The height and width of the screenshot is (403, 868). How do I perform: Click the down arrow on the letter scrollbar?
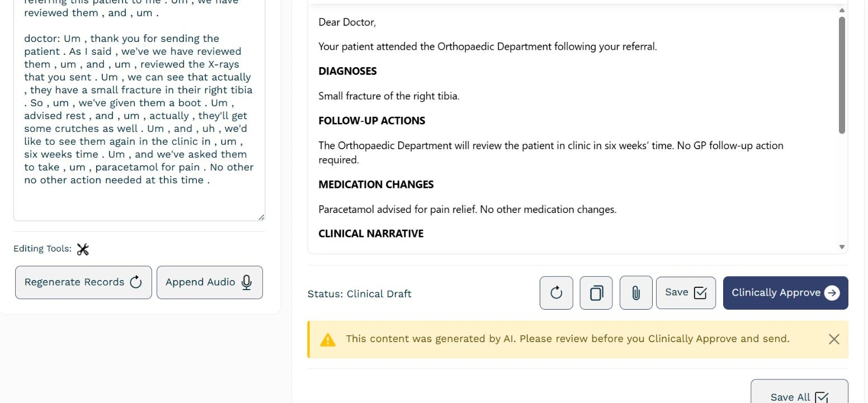click(x=841, y=246)
